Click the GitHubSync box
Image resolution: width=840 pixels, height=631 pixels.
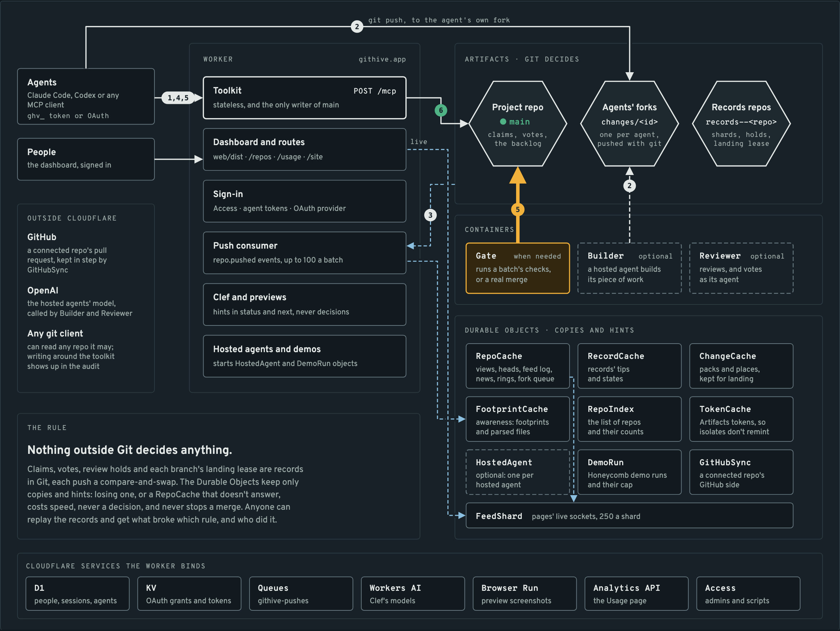741,472
